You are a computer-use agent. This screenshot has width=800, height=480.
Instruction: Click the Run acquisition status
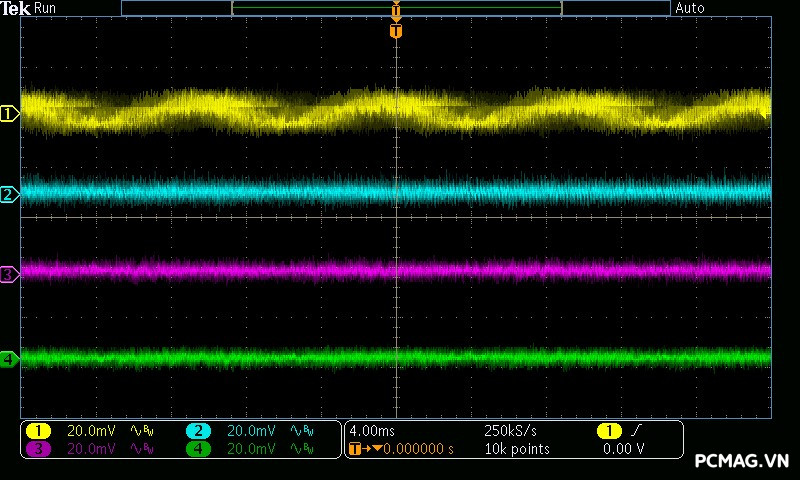(46, 8)
